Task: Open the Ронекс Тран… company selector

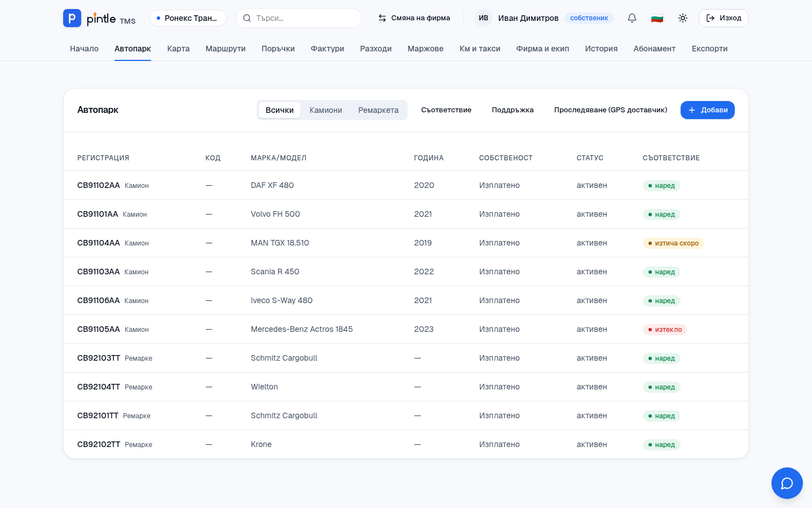Action: tap(188, 18)
